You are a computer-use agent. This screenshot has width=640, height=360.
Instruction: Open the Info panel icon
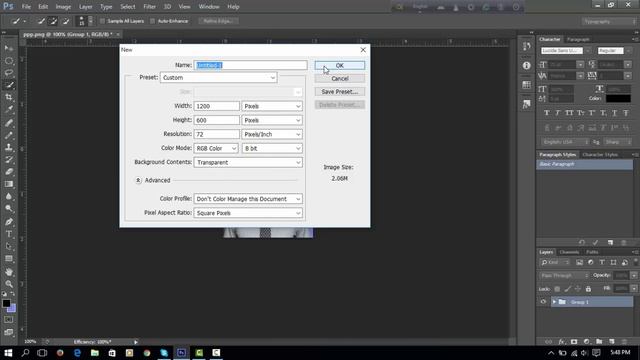pyautogui.click(x=527, y=65)
